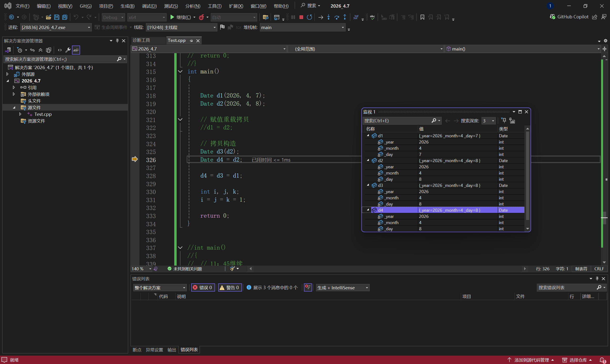Click the Hot Reload flame icon
Image resolution: width=610 pixels, height=364 pixels.
point(201,17)
